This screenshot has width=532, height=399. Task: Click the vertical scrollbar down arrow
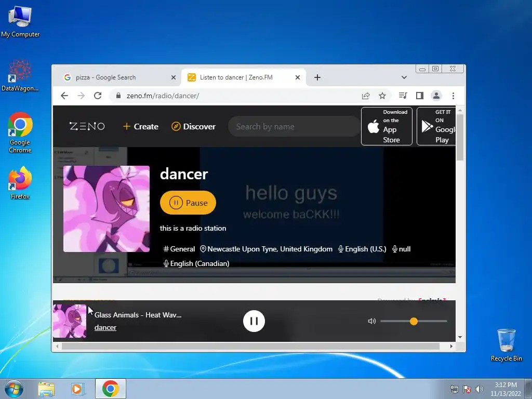[460, 337]
